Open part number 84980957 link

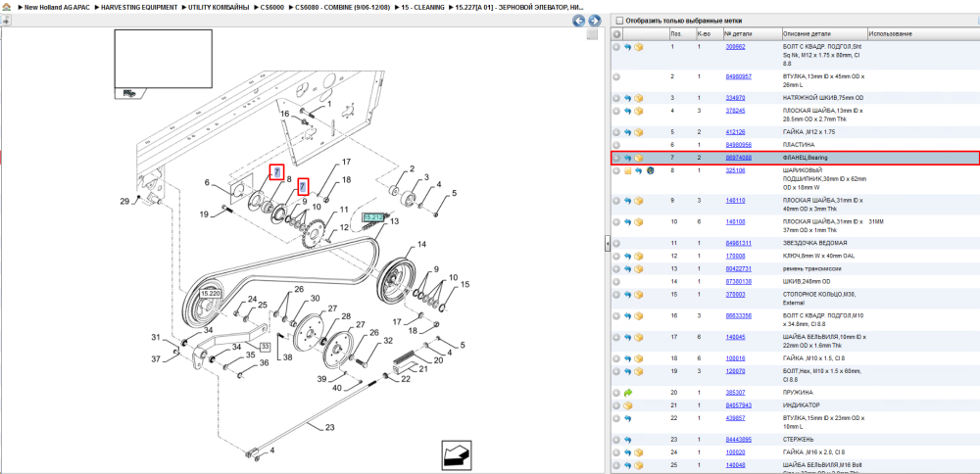point(738,76)
